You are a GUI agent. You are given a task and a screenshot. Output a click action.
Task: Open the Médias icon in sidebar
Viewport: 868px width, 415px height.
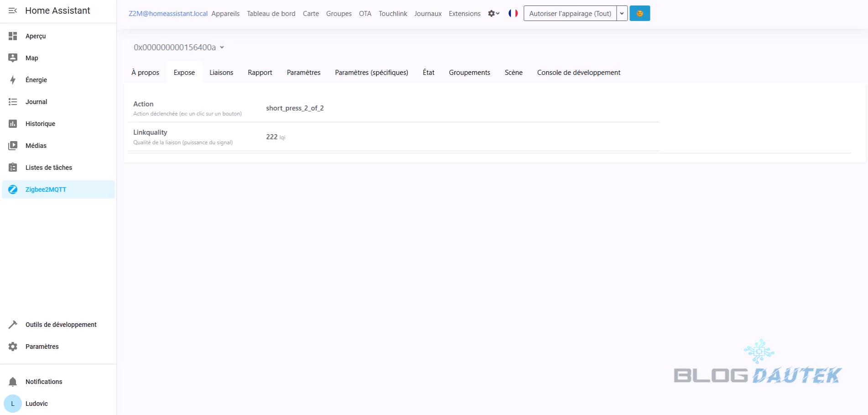click(13, 146)
